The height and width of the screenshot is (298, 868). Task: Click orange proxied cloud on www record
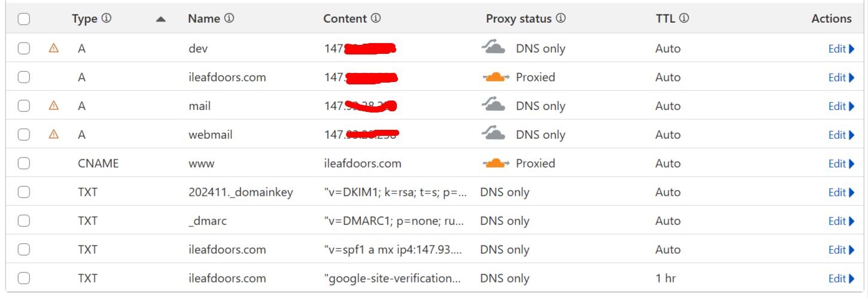point(495,163)
